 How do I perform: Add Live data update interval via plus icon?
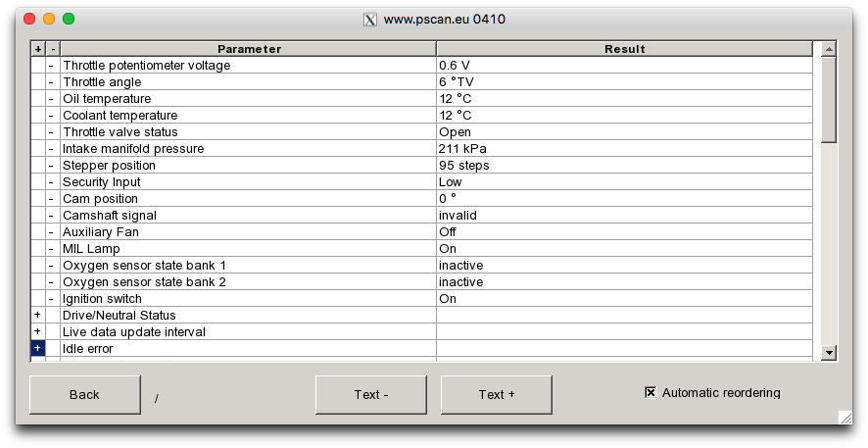pyautogui.click(x=38, y=331)
